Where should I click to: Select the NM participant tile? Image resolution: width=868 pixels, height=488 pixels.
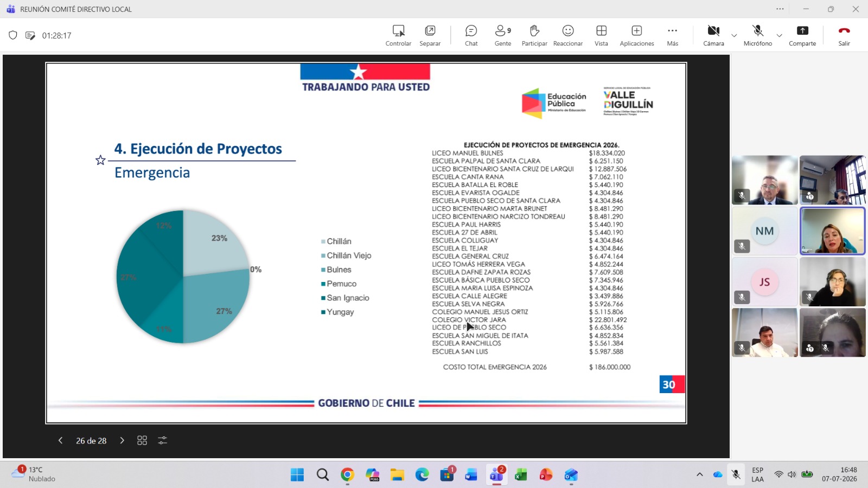tap(765, 231)
